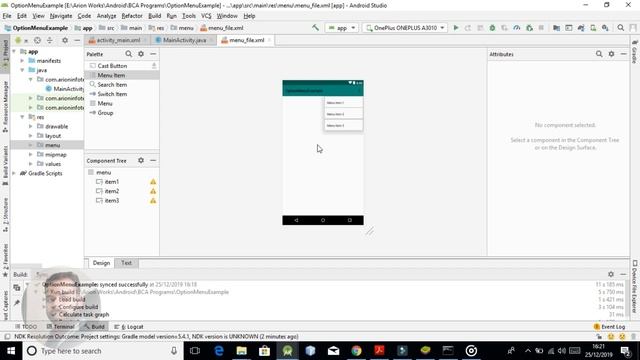640x360 pixels.
Task: Minimize the Attributes panel
Action: click(x=623, y=54)
